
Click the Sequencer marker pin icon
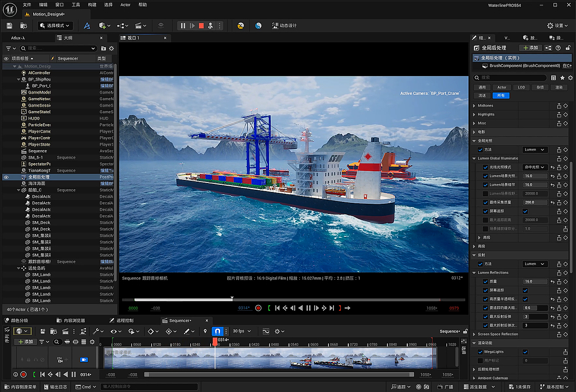tap(205, 331)
